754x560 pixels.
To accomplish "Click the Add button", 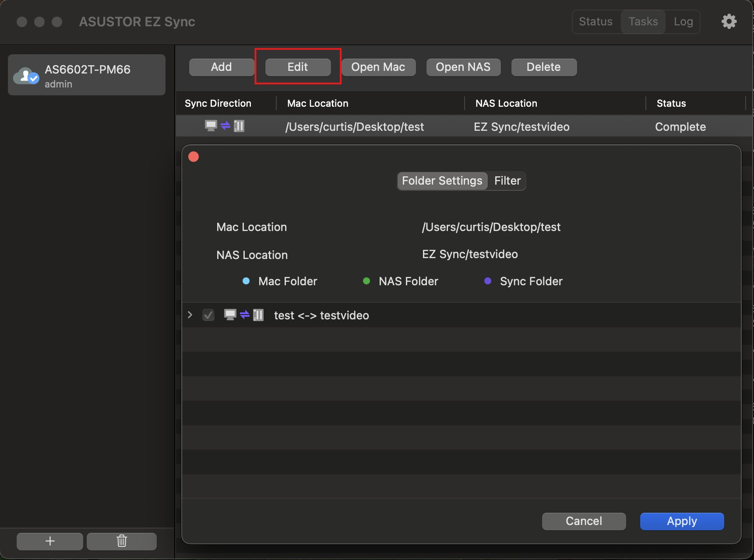I will (222, 67).
